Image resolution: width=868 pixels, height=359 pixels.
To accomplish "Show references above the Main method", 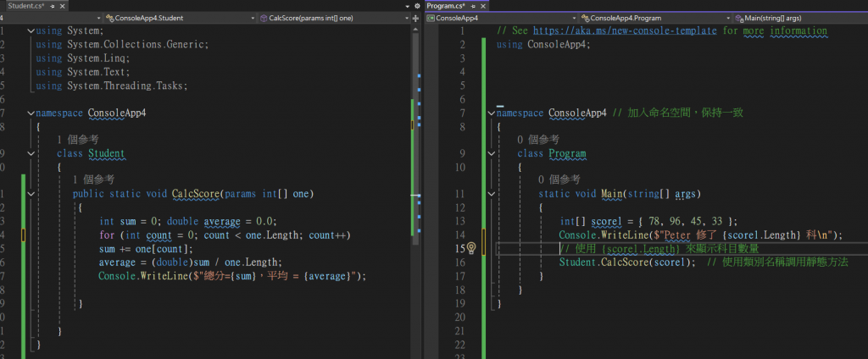I will (559, 179).
